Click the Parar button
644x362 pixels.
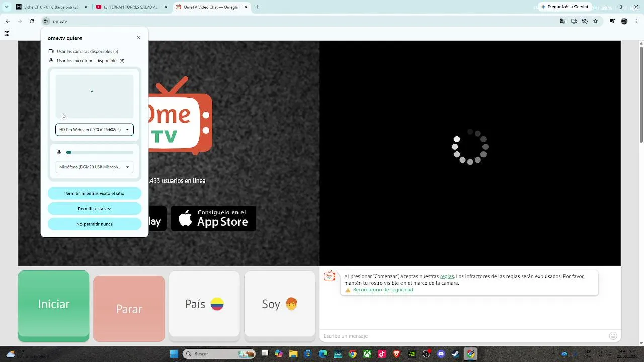129,309
